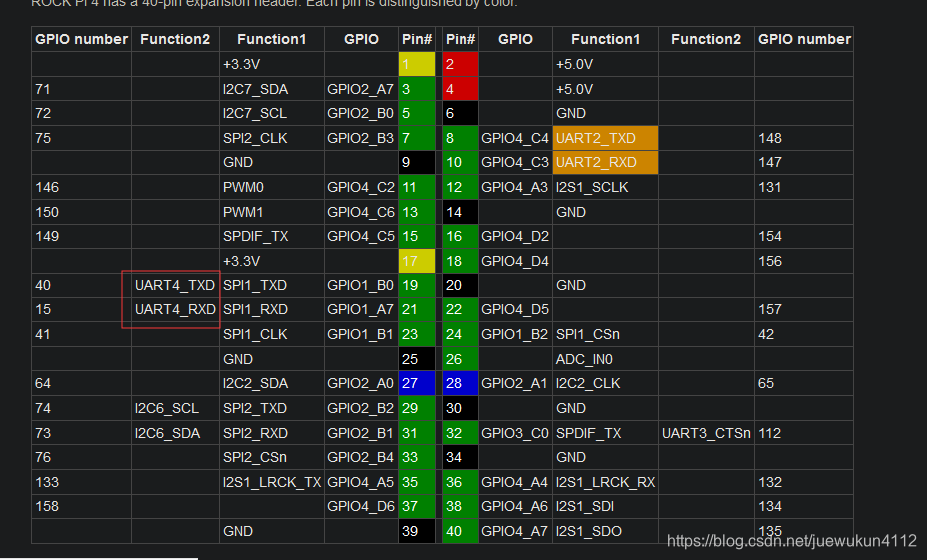Select the red pin 4 cell
Image resolution: width=927 pixels, height=560 pixels.
point(461,89)
